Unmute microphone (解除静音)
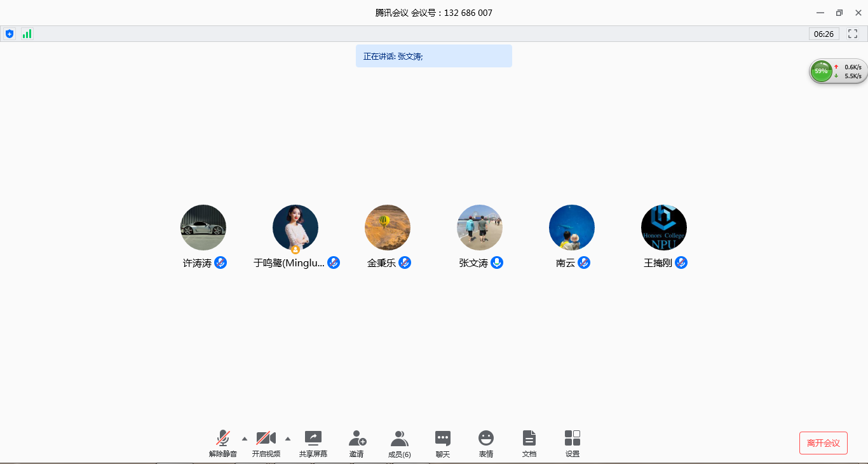 (222, 443)
